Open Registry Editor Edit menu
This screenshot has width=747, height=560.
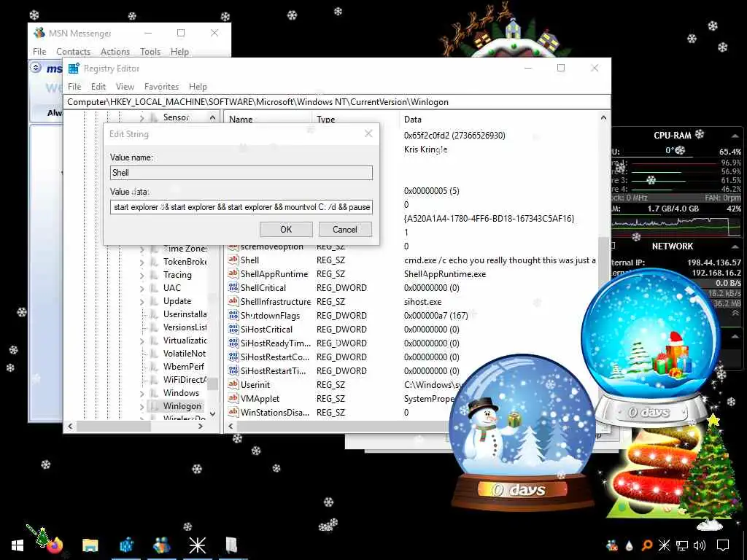click(98, 87)
